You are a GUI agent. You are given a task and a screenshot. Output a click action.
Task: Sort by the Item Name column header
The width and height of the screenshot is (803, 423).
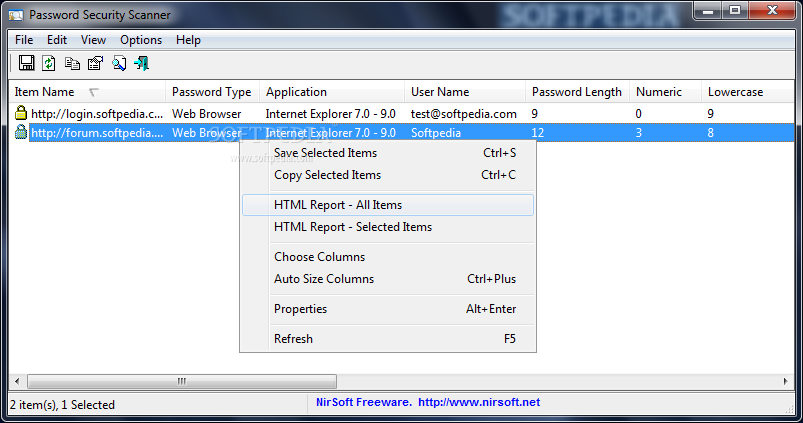(x=87, y=92)
